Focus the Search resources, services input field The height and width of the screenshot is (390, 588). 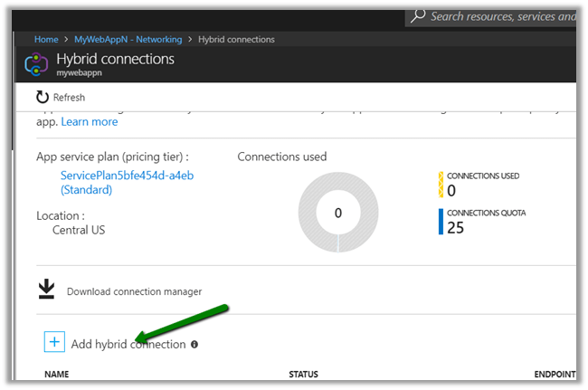click(x=502, y=16)
